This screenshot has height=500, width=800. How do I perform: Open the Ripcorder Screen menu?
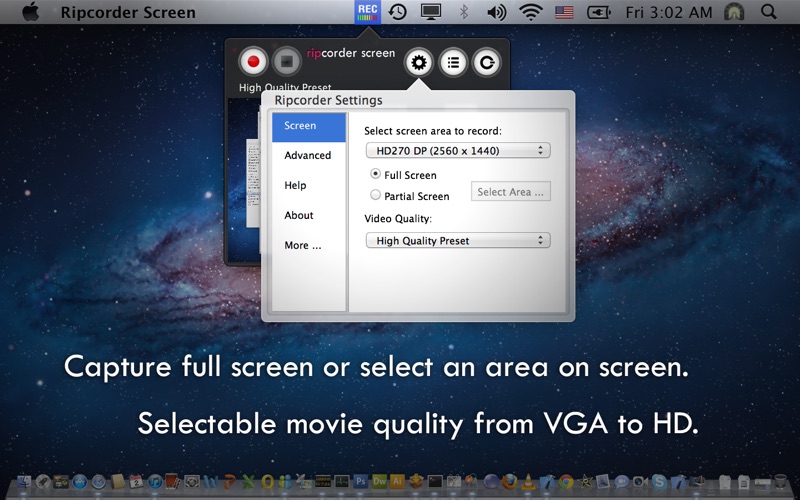point(128,12)
